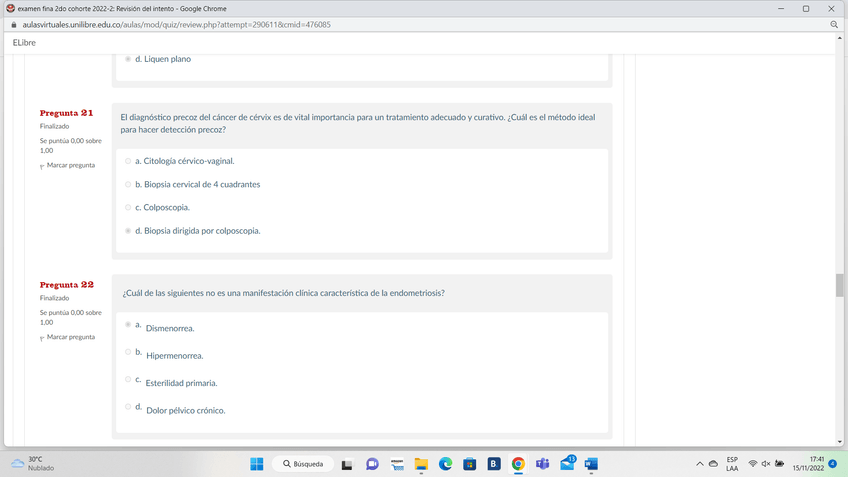Viewport: 848px width, 477px height.
Task: Click flag icon for Pregunta 22
Action: pyautogui.click(x=42, y=338)
